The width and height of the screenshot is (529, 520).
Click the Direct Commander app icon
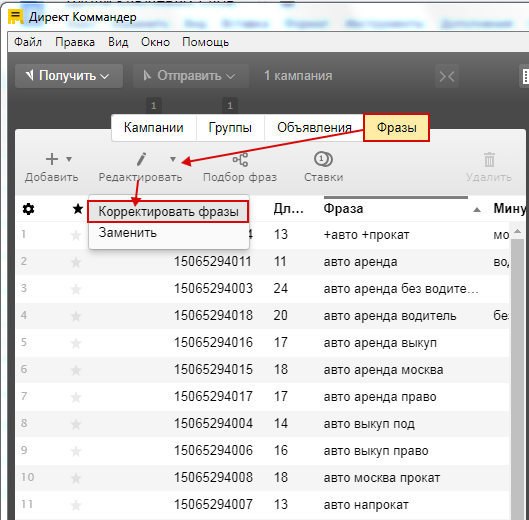[16, 17]
